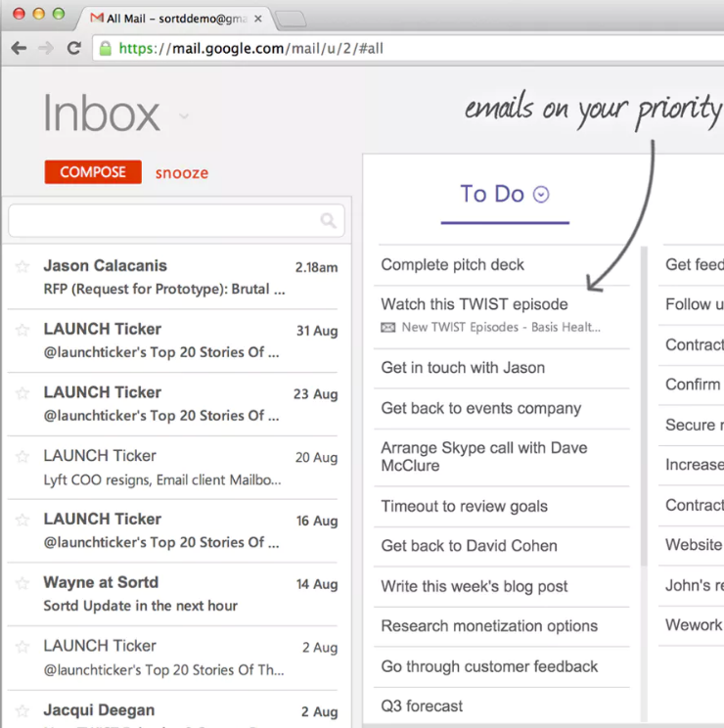The width and height of the screenshot is (724, 728).
Task: Star the LAUNCH Ticker 2 Aug email
Action: coord(23,646)
